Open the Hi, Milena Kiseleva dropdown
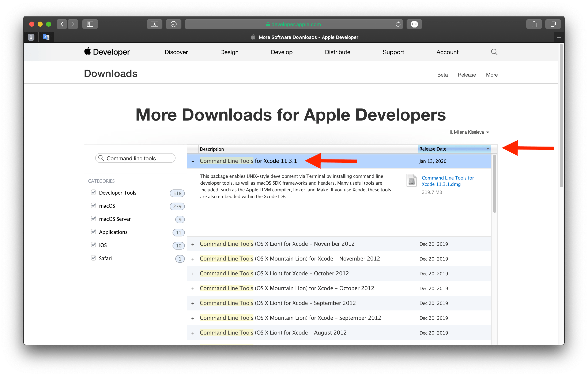The width and height of the screenshot is (588, 376). pyautogui.click(x=468, y=132)
